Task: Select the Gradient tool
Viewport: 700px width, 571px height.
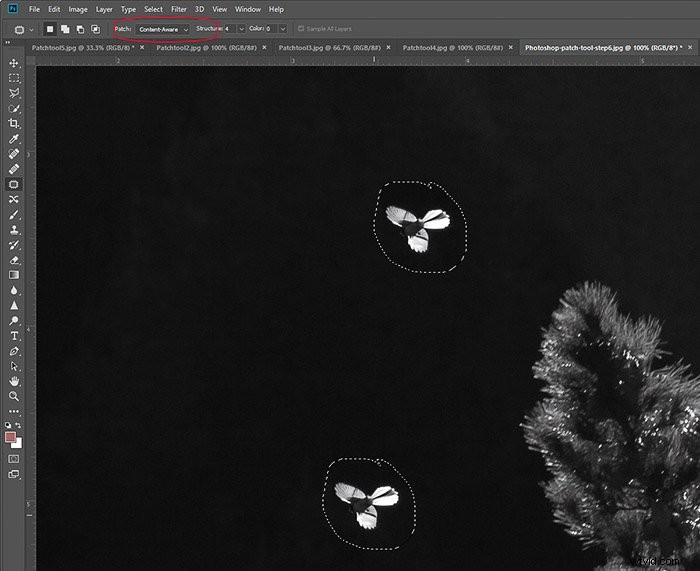Action: coord(14,275)
